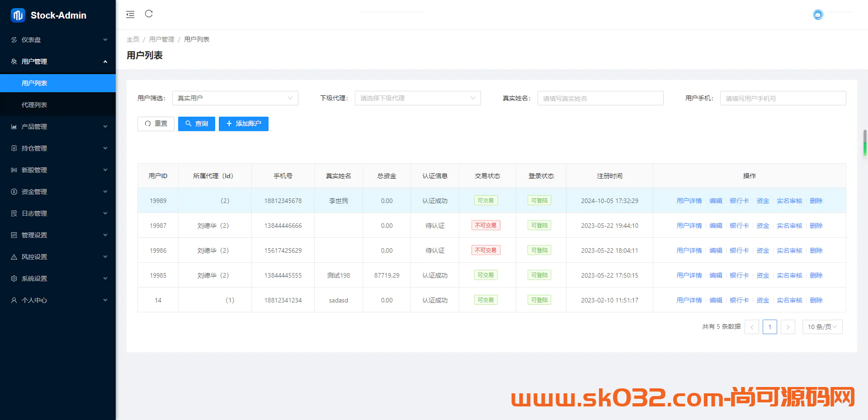This screenshot has width=868, height=420.
Task: Expand the 新股管理 chevron
Action: pos(105,170)
